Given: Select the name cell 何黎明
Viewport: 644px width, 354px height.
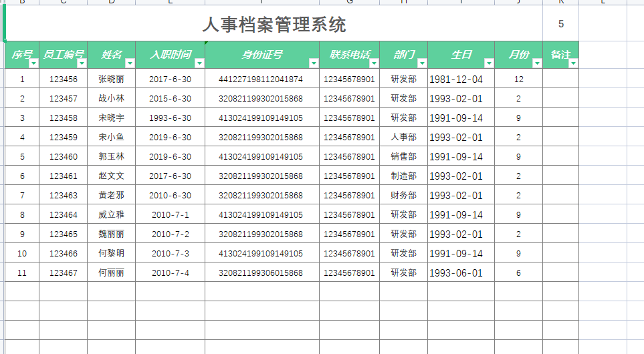Looking at the screenshot, I should pos(111,253).
